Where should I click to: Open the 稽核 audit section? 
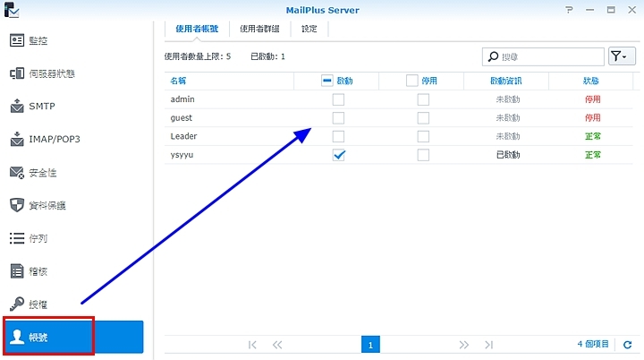(29, 271)
